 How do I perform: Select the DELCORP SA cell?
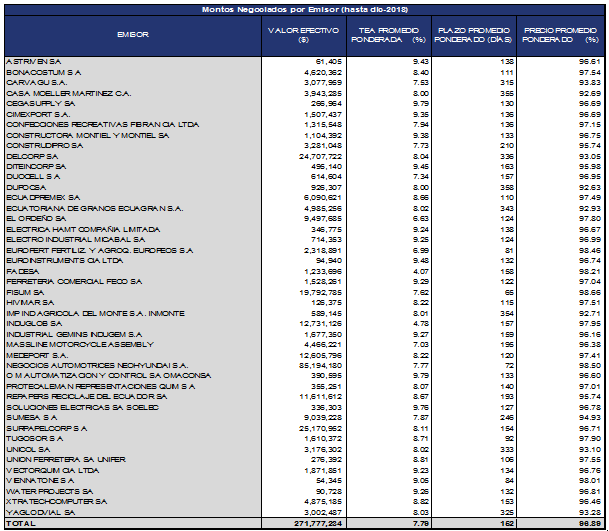(32, 156)
